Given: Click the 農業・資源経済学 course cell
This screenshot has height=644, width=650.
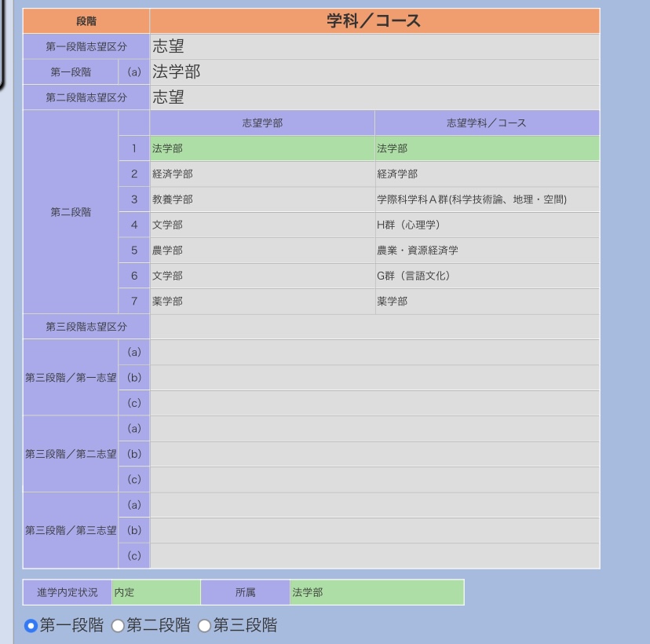Looking at the screenshot, I should pyautogui.click(x=487, y=251).
